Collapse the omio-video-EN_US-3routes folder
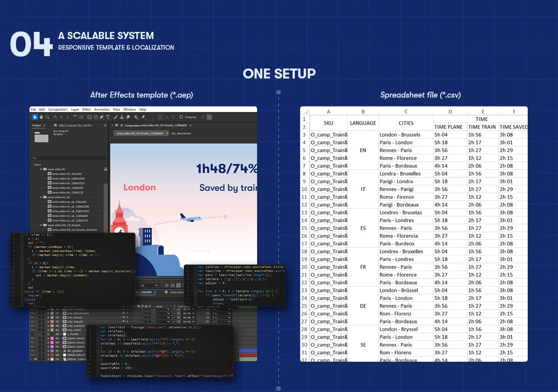 point(41,225)
